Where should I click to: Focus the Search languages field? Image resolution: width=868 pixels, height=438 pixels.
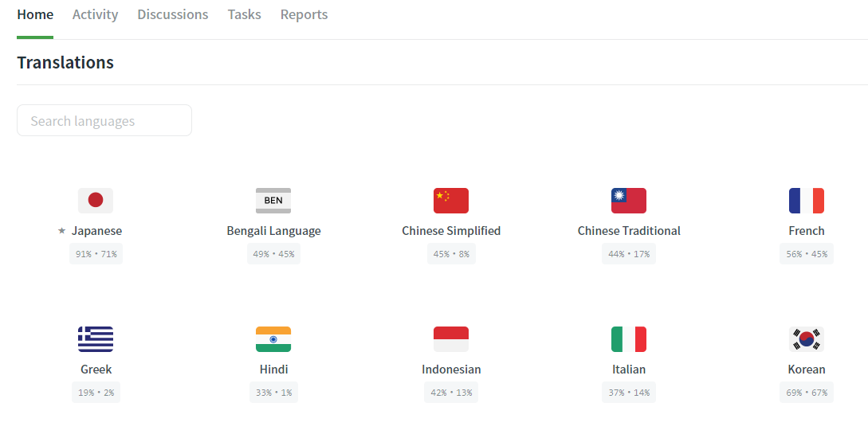pos(104,120)
